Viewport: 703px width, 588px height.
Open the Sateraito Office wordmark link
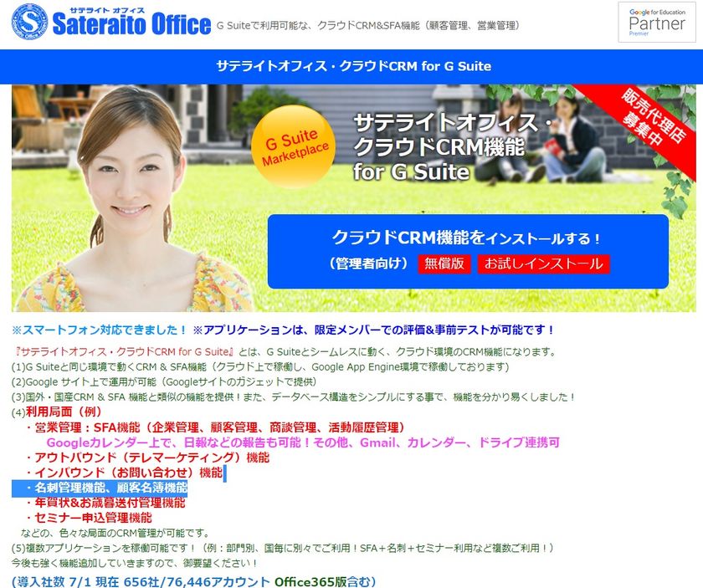[x=131, y=23]
